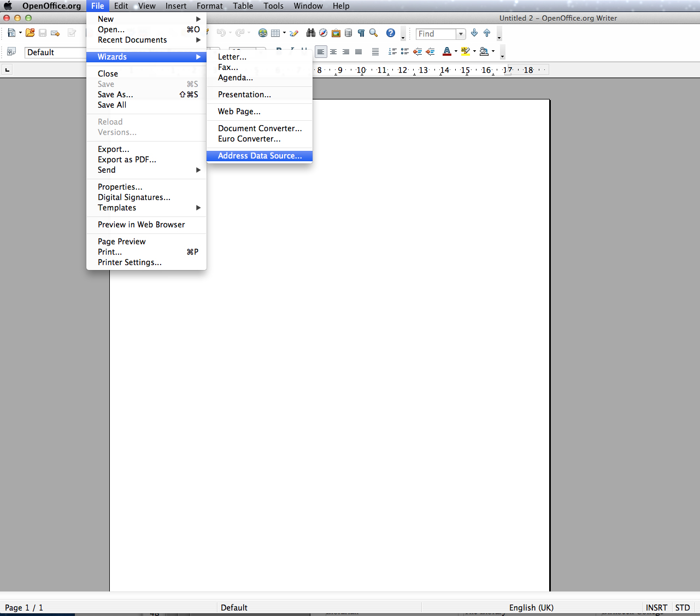Open the Navigator icon
The image size is (700, 616).
point(323,32)
